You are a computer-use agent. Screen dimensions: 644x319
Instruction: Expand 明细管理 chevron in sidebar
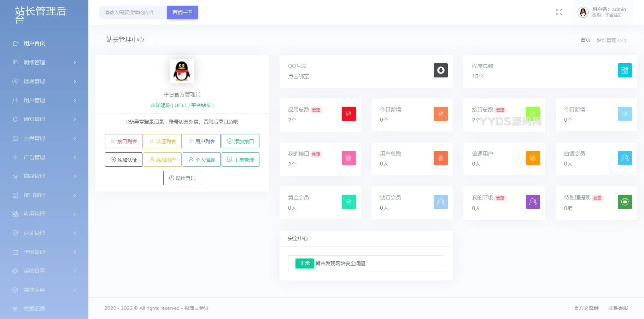pos(75,63)
